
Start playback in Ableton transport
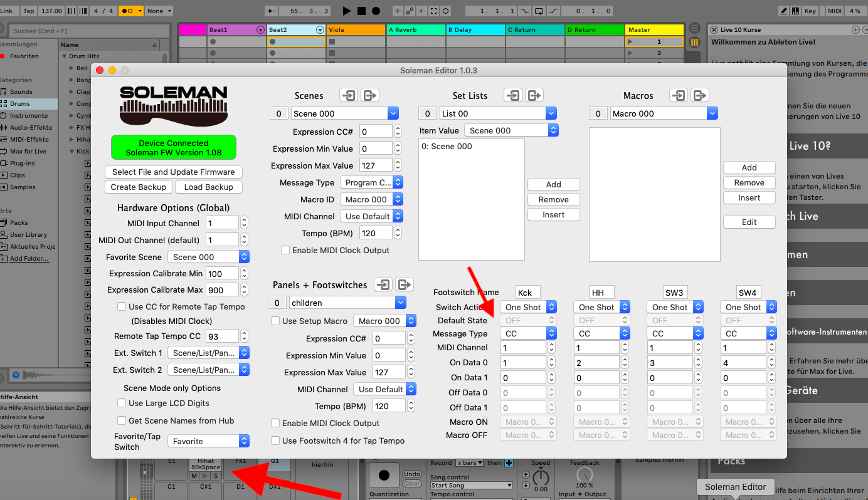tap(347, 11)
